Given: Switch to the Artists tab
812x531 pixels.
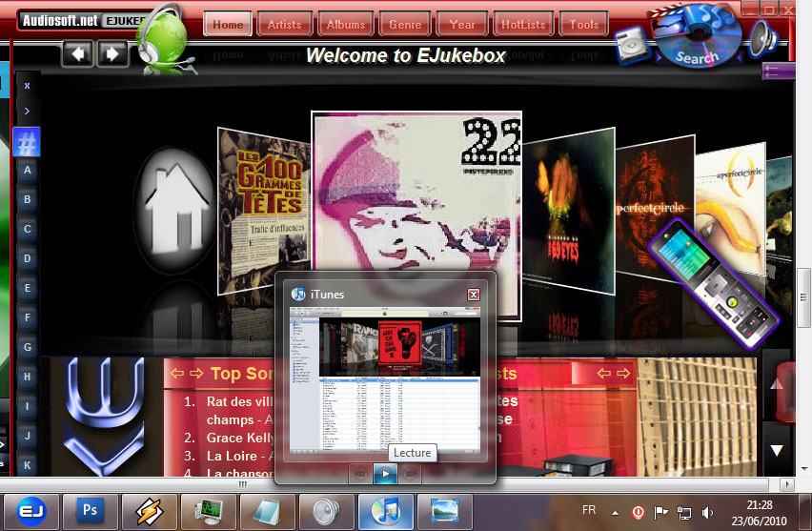Looking at the screenshot, I should [x=284, y=24].
